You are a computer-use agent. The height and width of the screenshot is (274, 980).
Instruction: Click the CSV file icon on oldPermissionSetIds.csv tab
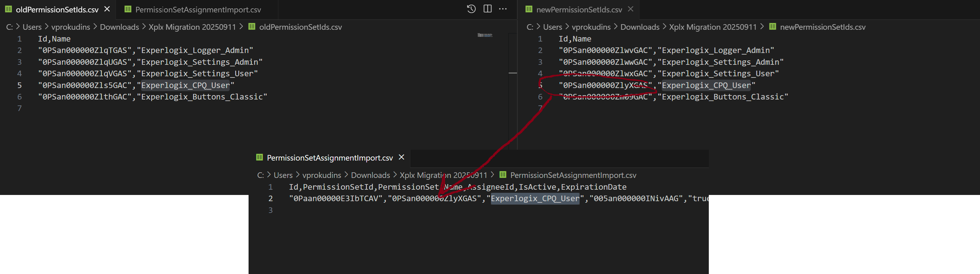(x=8, y=9)
